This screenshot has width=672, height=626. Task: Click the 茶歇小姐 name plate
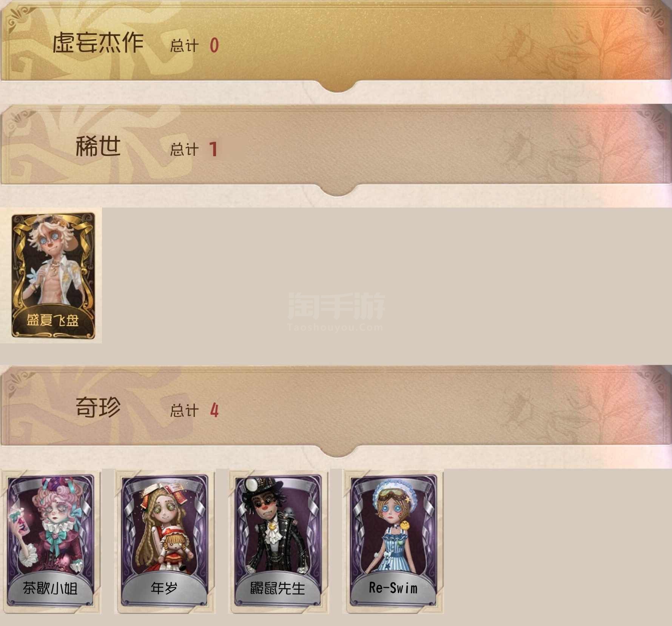point(50,589)
